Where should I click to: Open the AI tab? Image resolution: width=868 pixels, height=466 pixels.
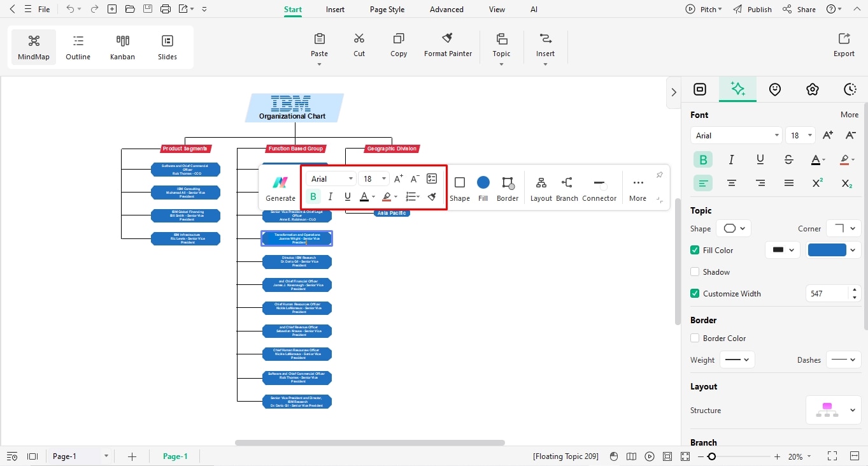(x=534, y=10)
